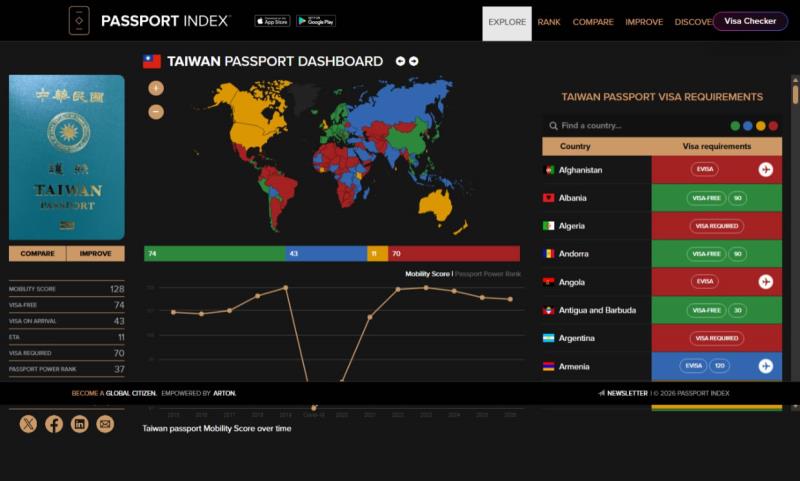Click the Albania flag icon
Screen dimensions: 800x481
tap(548, 198)
